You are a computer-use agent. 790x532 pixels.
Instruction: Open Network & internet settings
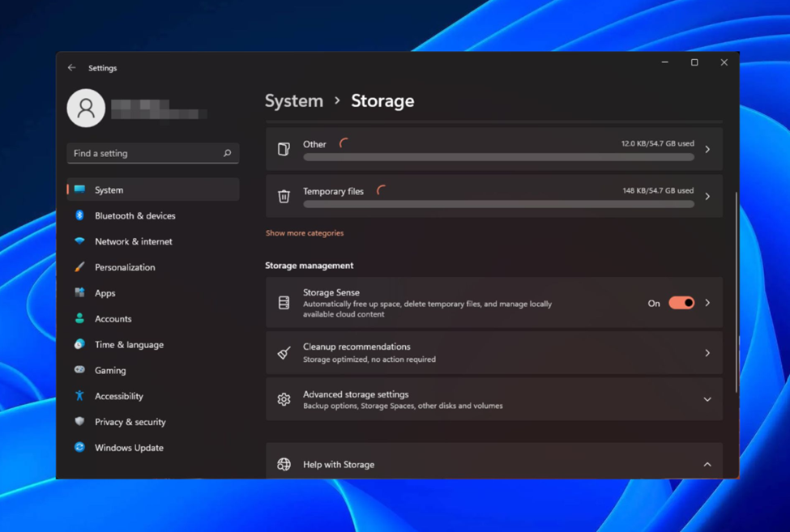point(133,241)
